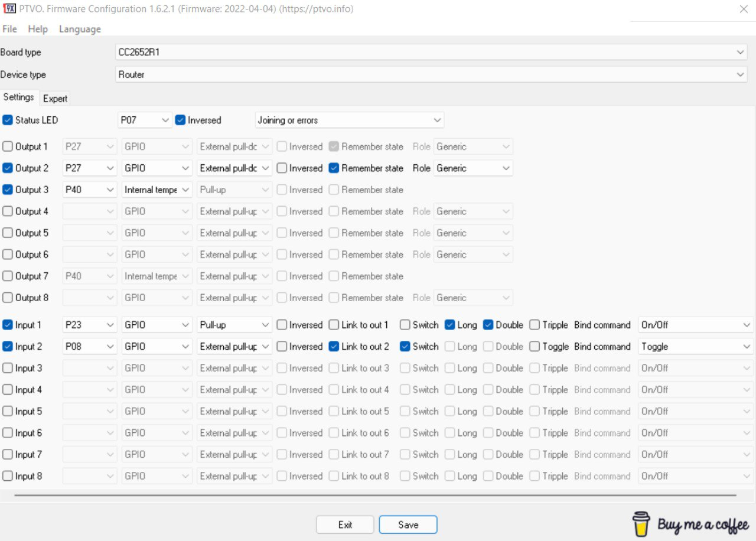Screen dimensions: 756x541
Task: Uncheck Inversed next to Status LED
Action: 180,120
